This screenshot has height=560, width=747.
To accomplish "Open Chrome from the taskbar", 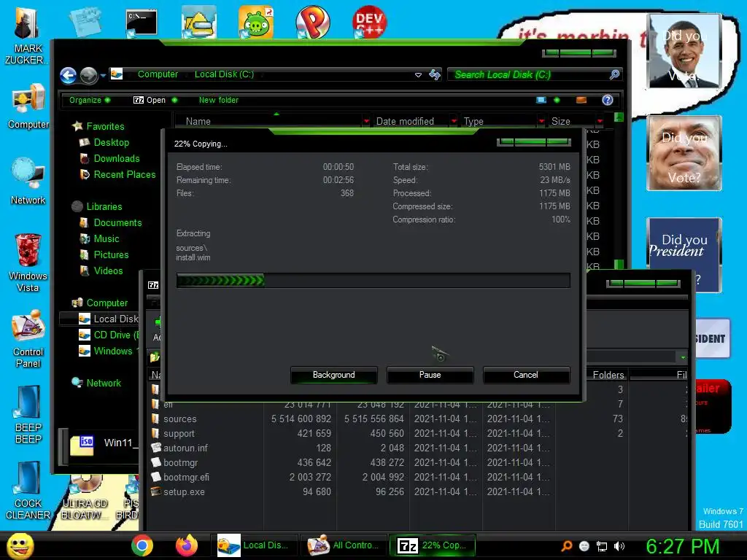I will pyautogui.click(x=142, y=545).
